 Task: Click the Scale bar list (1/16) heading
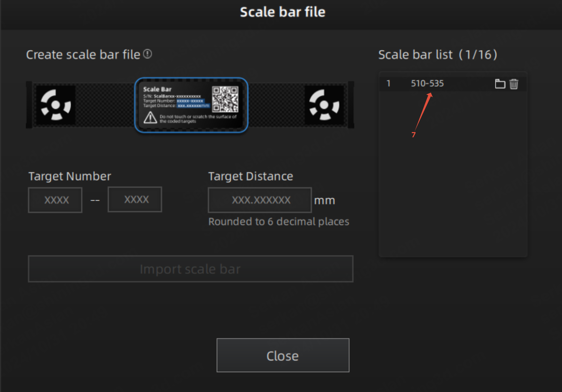(x=438, y=55)
